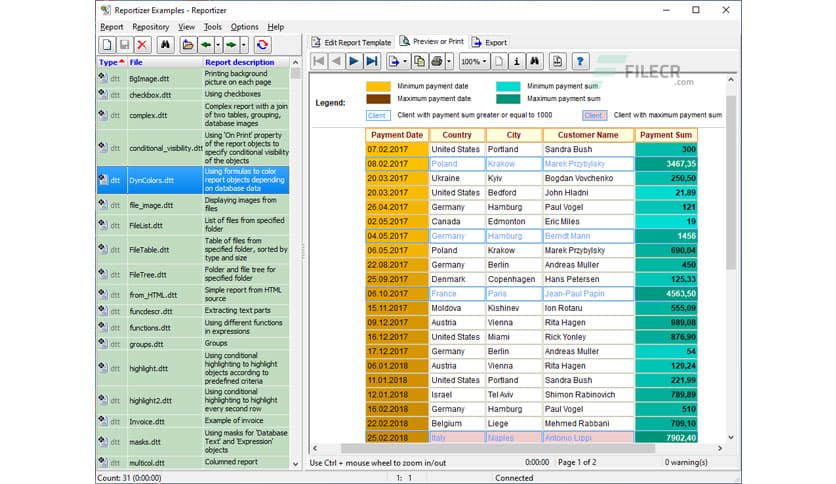This screenshot has width=836, height=484.
Task: Open the 100% zoom combo box
Action: pyautogui.click(x=473, y=61)
